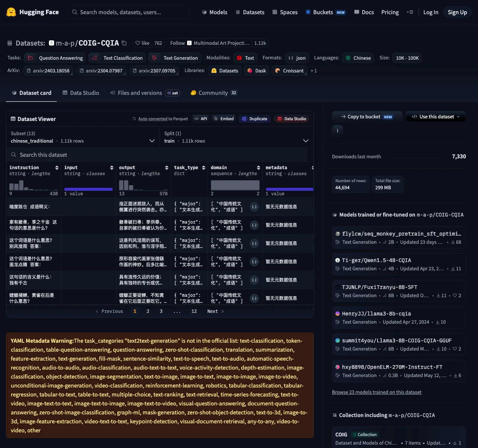Click the Hugging Face logo icon
The height and width of the screenshot is (448, 478).
pos(11,12)
